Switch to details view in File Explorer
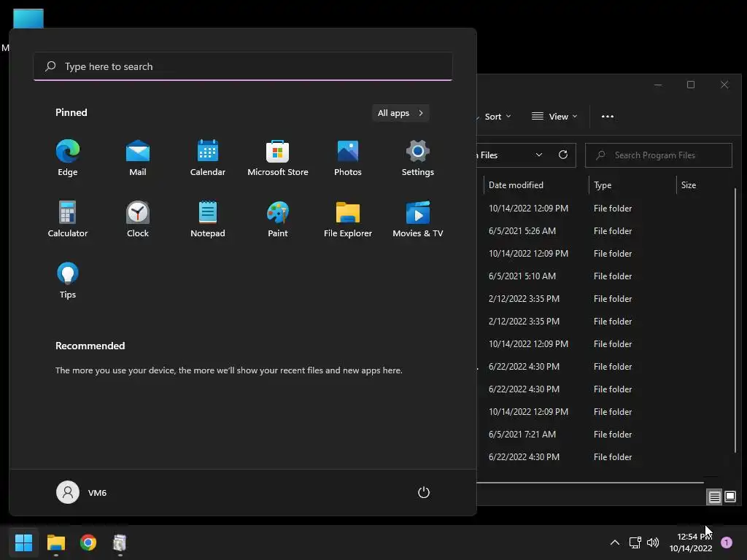This screenshot has height=560, width=747. pos(715,497)
